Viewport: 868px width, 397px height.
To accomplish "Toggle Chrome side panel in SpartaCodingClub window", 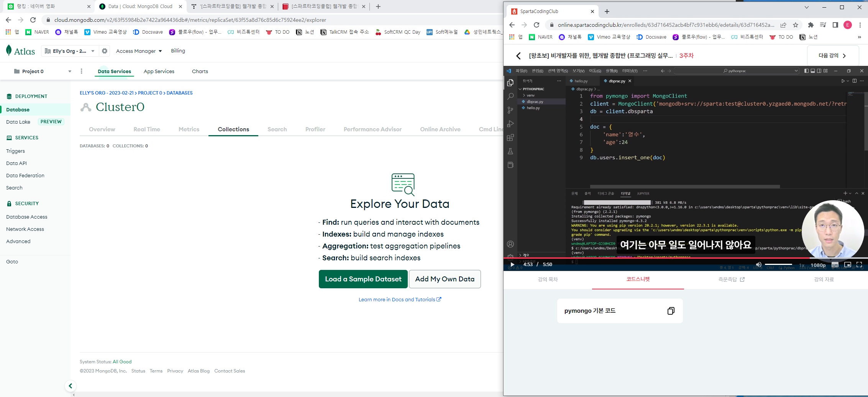I will [x=835, y=25].
